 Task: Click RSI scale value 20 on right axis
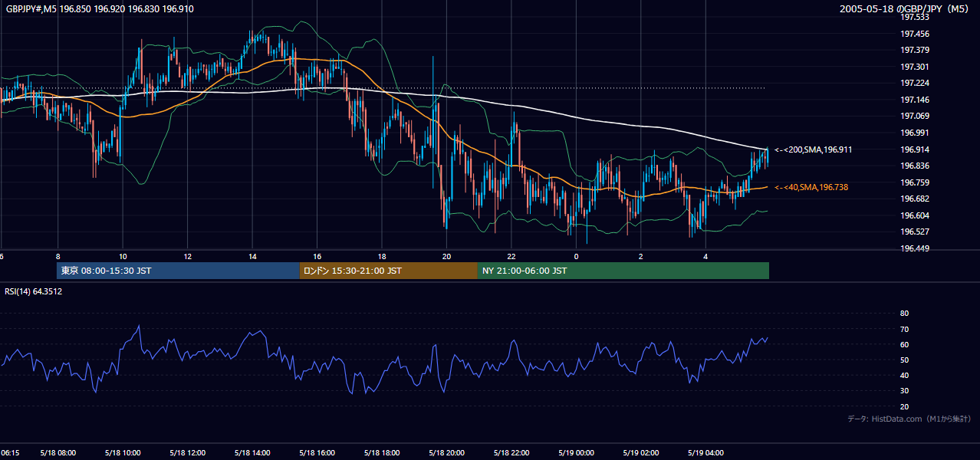[x=904, y=406]
